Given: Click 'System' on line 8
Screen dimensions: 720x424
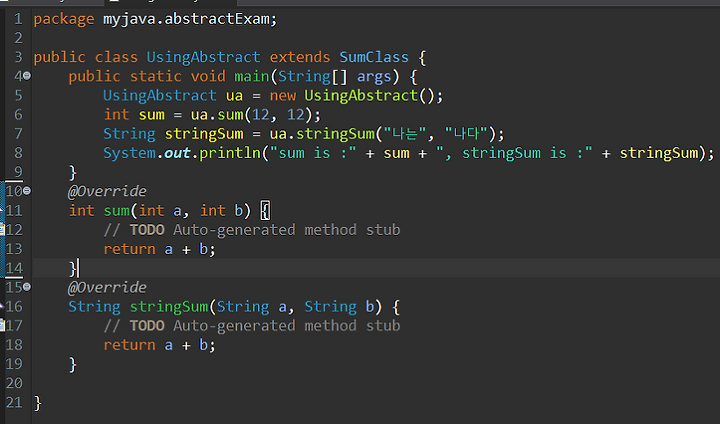Looking at the screenshot, I should (129, 153).
